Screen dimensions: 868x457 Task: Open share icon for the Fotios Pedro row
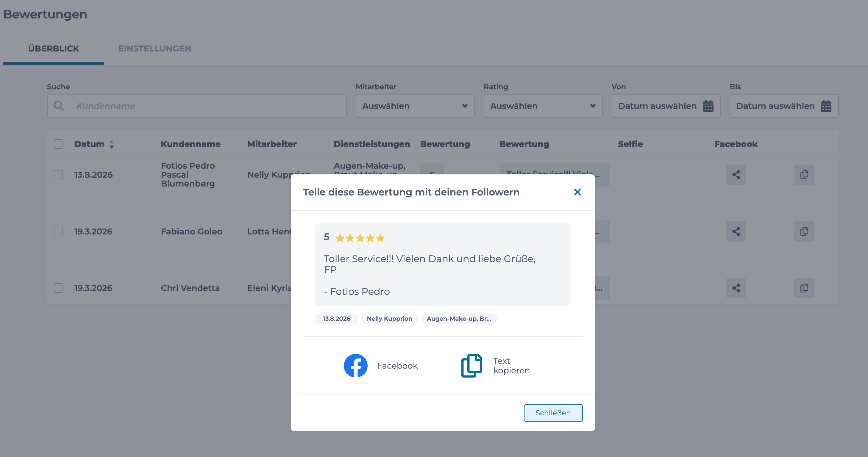pyautogui.click(x=736, y=174)
